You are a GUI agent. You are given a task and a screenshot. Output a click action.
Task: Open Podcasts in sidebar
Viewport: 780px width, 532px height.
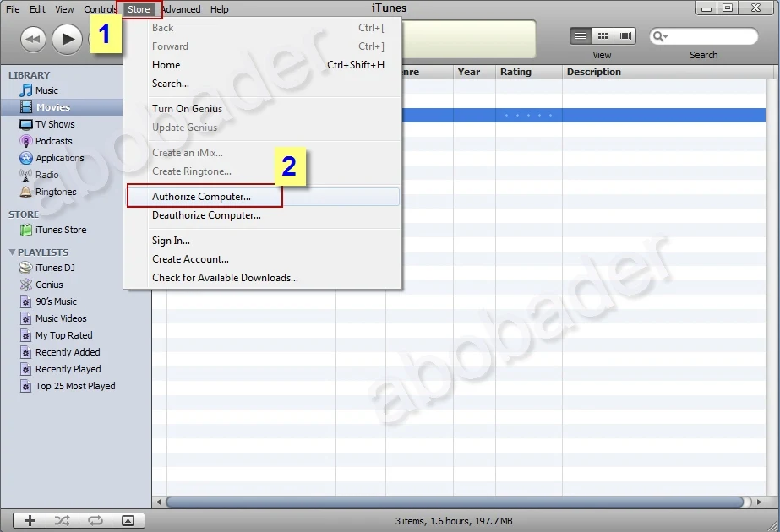tap(46, 141)
